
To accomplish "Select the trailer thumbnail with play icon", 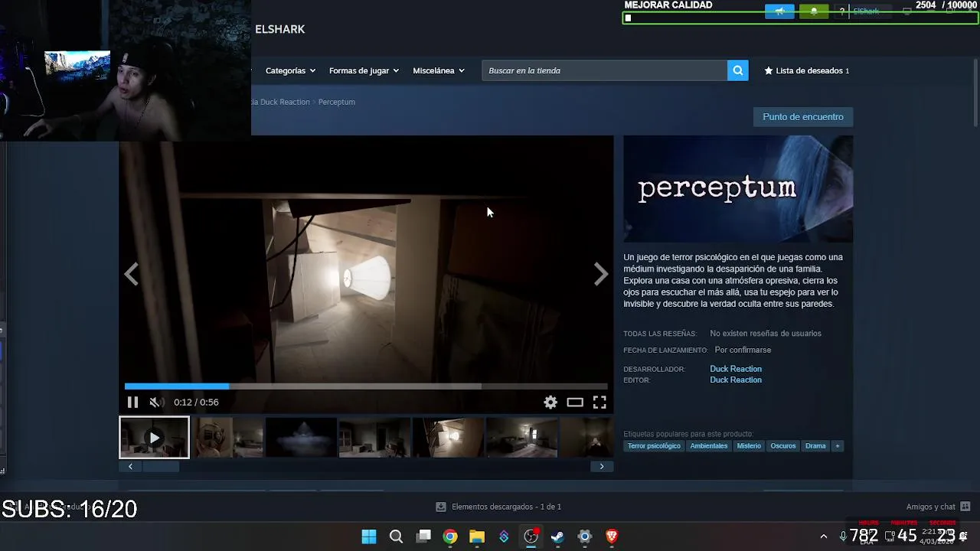I will [154, 437].
